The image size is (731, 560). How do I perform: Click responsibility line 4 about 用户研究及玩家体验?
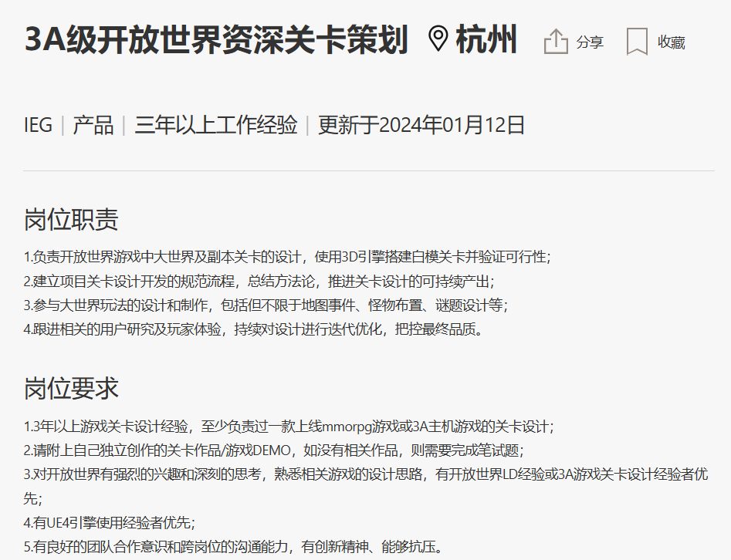[x=254, y=329]
